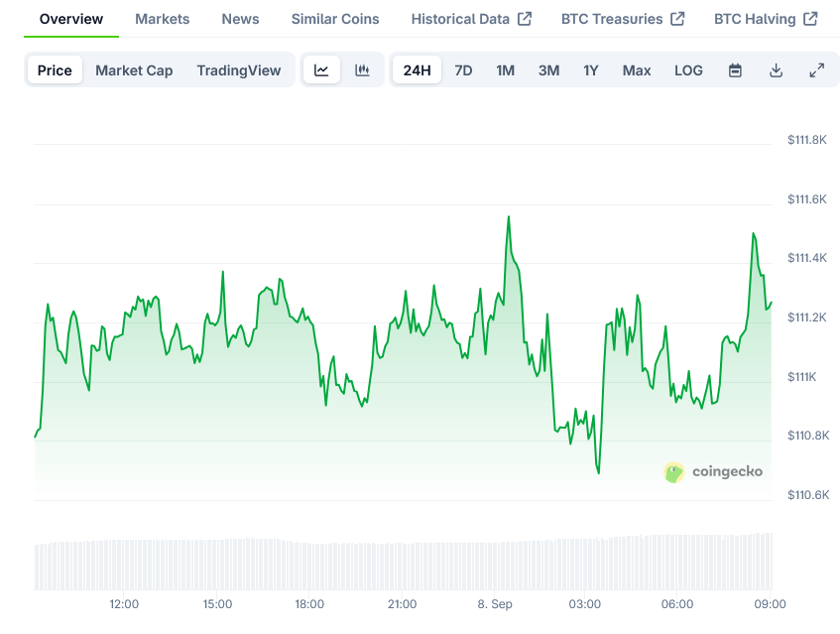840x634 pixels.
Task: Open the News tab
Action: coord(240,19)
